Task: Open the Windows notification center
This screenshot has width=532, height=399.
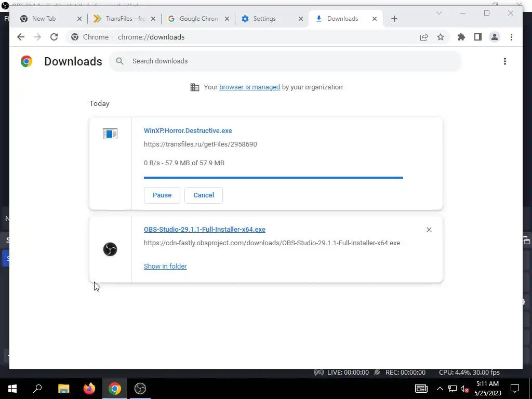Action: tap(515, 389)
